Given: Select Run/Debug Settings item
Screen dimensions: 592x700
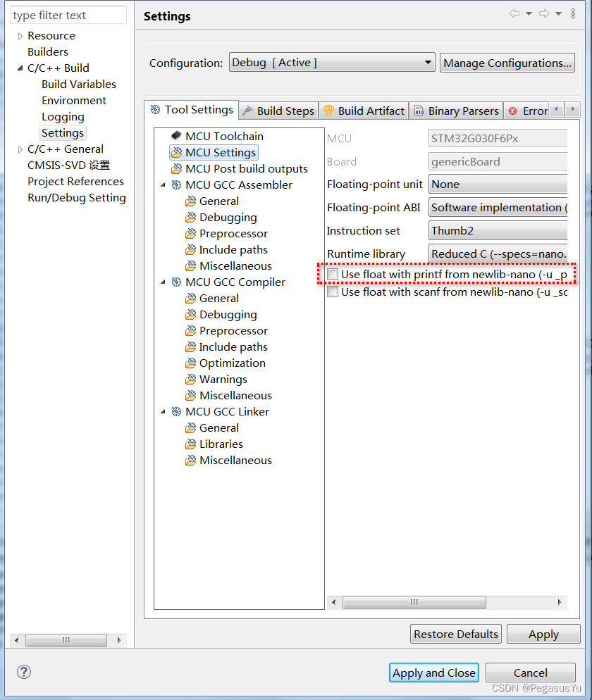Looking at the screenshot, I should (x=76, y=198).
